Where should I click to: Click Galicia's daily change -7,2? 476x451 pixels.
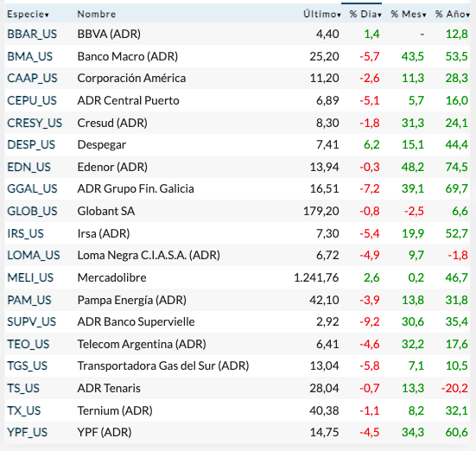[x=370, y=189]
